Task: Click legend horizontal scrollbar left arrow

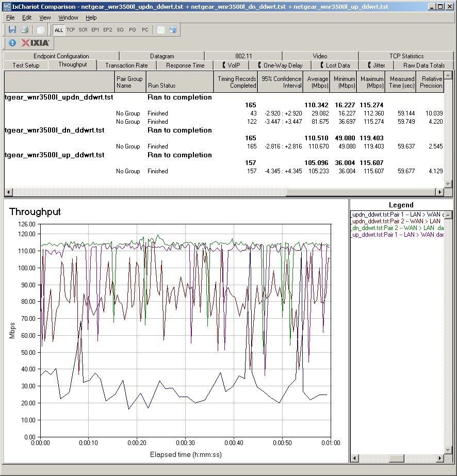Action: coord(354,458)
